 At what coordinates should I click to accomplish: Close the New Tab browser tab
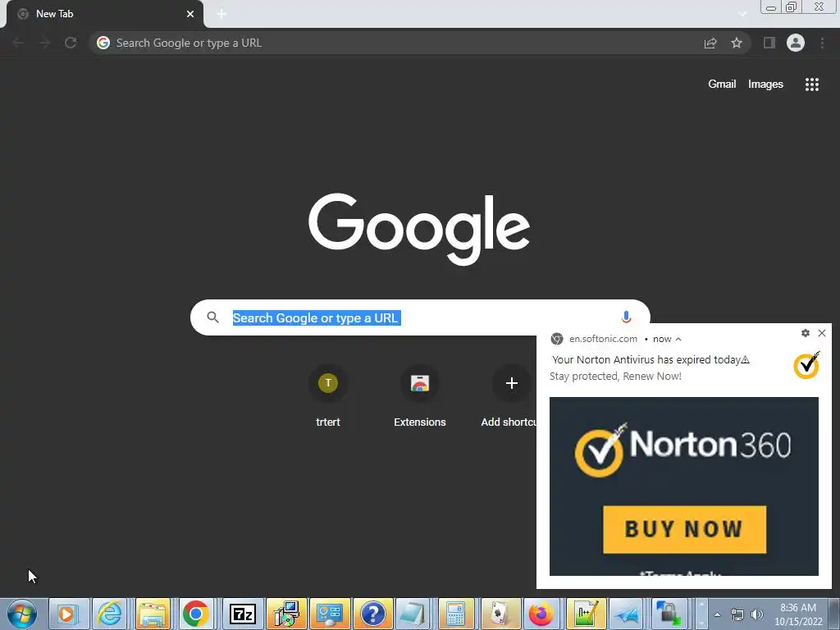coord(190,14)
